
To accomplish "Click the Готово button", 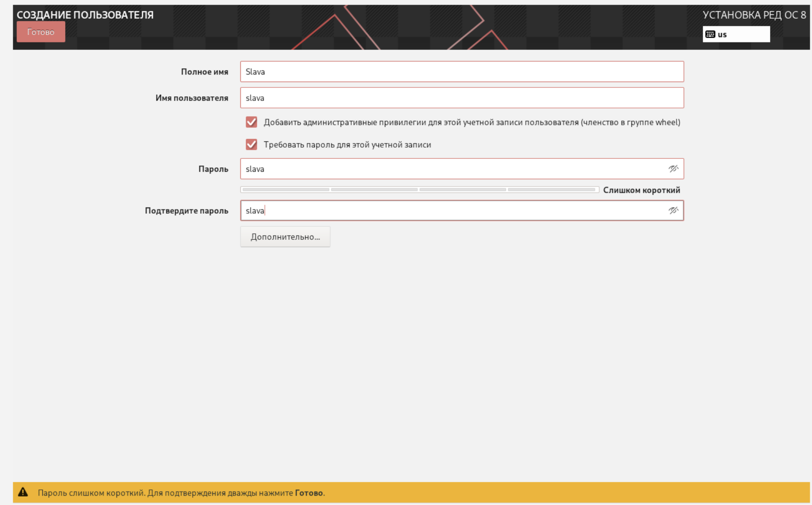I will 41,32.
